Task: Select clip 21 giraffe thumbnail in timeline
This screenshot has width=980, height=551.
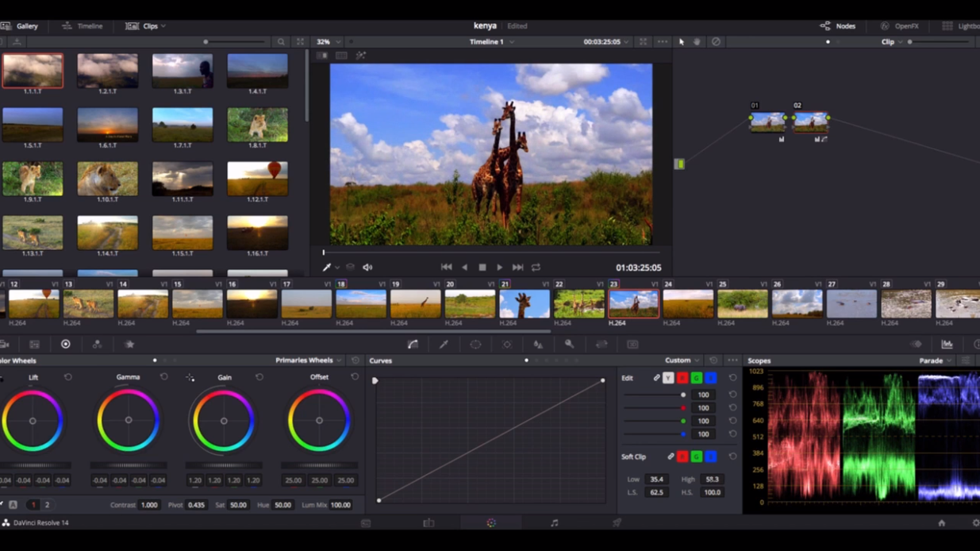Action: click(x=524, y=304)
